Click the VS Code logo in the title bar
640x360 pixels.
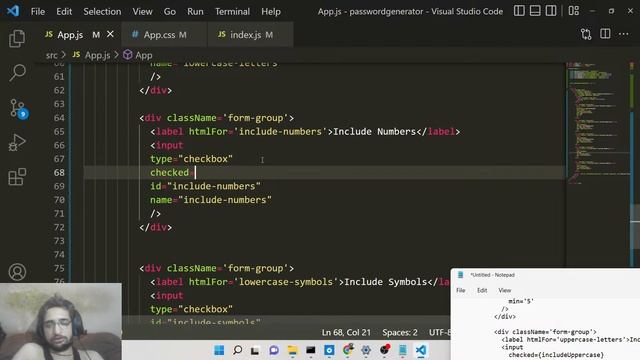pyautogui.click(x=13, y=11)
